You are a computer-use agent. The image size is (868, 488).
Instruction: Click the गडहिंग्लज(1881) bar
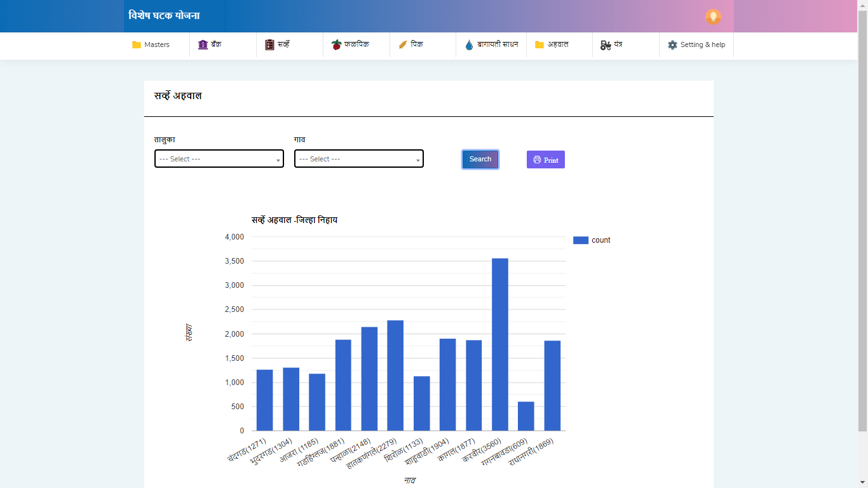(343, 385)
